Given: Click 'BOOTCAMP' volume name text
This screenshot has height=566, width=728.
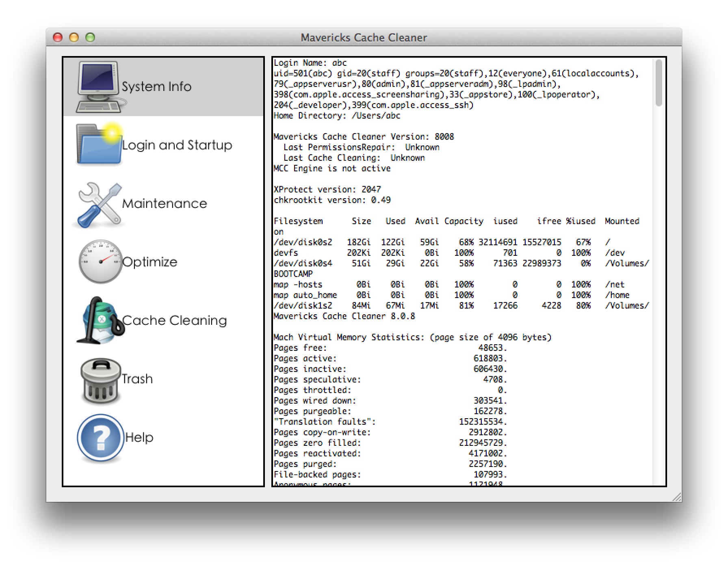Looking at the screenshot, I should pyautogui.click(x=293, y=274).
